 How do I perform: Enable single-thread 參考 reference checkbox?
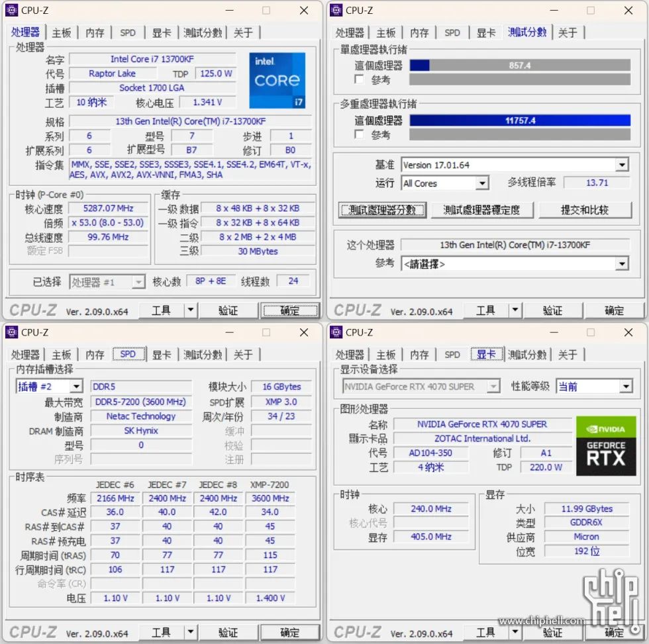click(x=359, y=79)
